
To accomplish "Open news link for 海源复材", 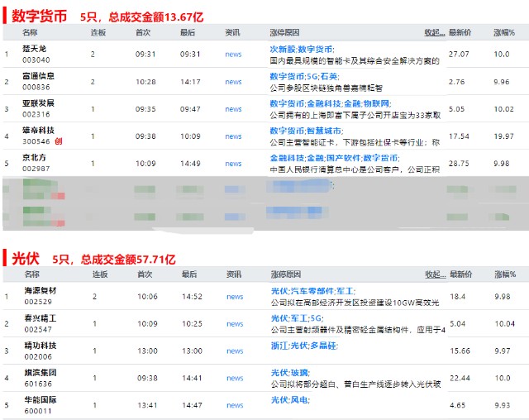I will click(x=235, y=297).
